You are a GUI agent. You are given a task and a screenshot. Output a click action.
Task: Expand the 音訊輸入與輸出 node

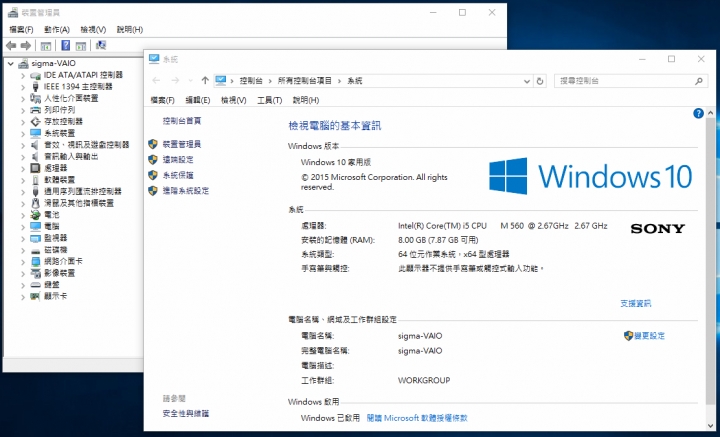[22, 157]
